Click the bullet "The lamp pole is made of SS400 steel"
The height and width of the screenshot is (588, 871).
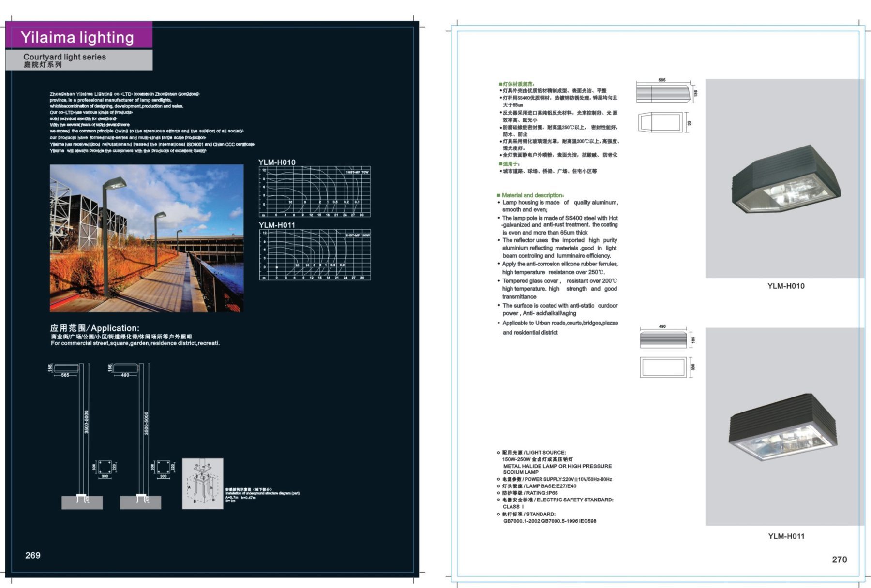tap(558, 225)
